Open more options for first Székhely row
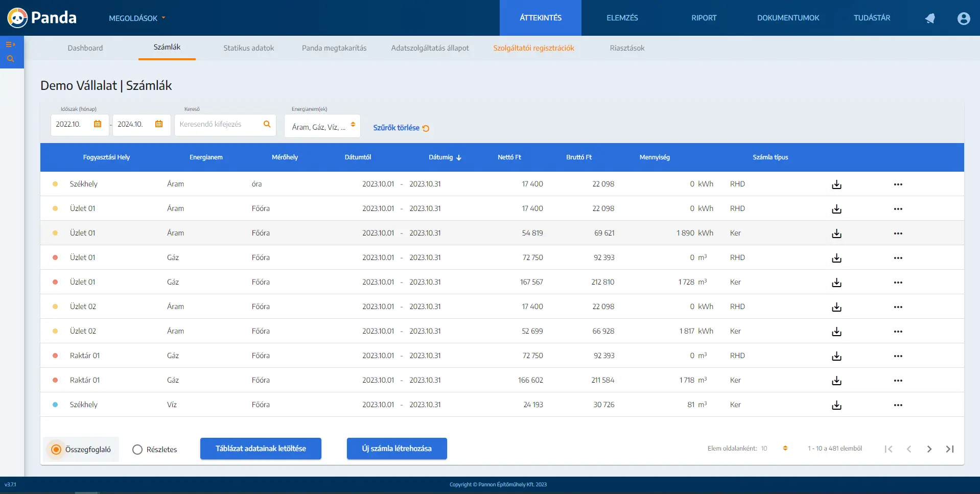 coord(898,184)
